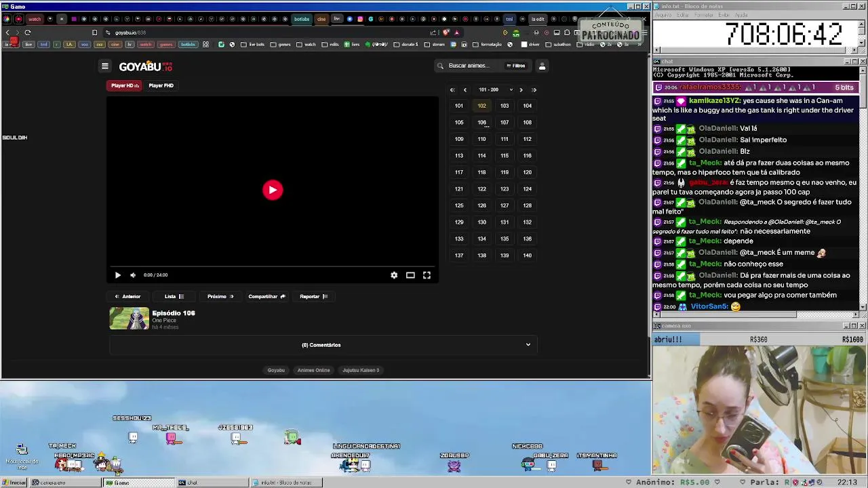Click the Episódio 106 thumbnail image
The width and height of the screenshot is (868, 488).
coord(129,319)
